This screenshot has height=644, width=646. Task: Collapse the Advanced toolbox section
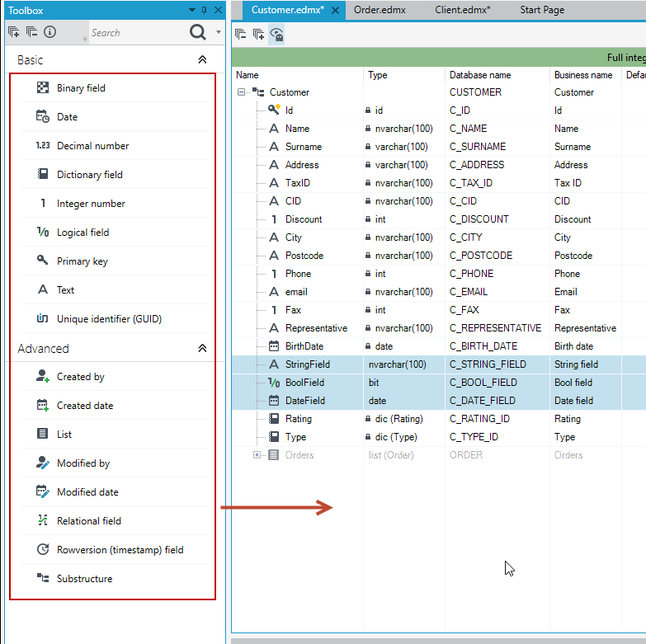(202, 348)
